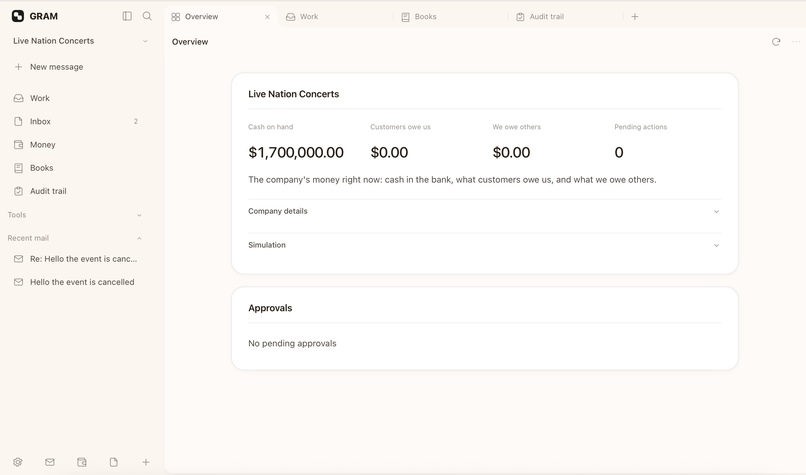
Task: Collapse the Recent mail section
Action: [75, 238]
